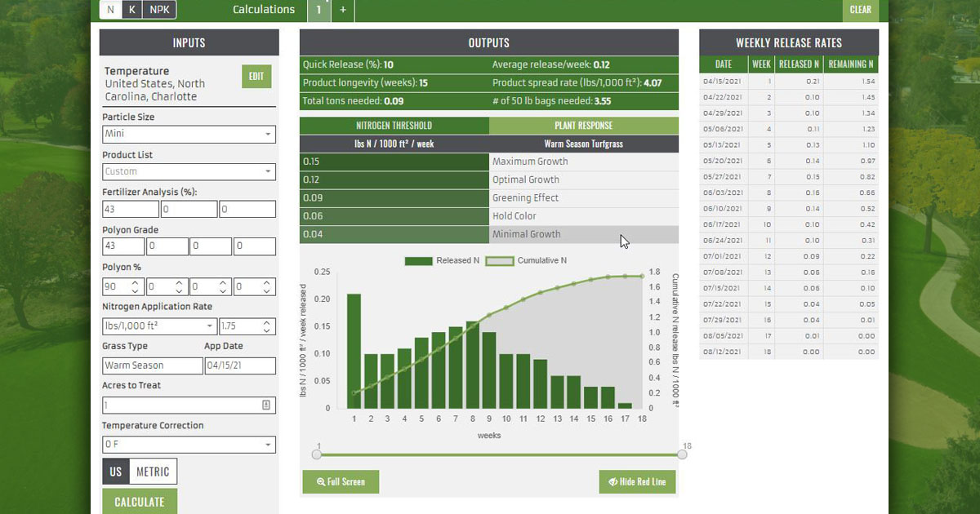The width and height of the screenshot is (980, 514).
Task: Open the nitrogen rate units dropdown
Action: 158,326
